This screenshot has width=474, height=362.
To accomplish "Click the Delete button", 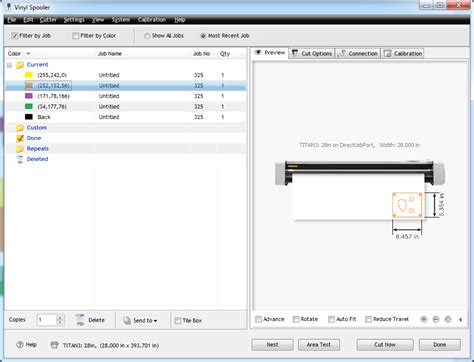I will (90, 320).
